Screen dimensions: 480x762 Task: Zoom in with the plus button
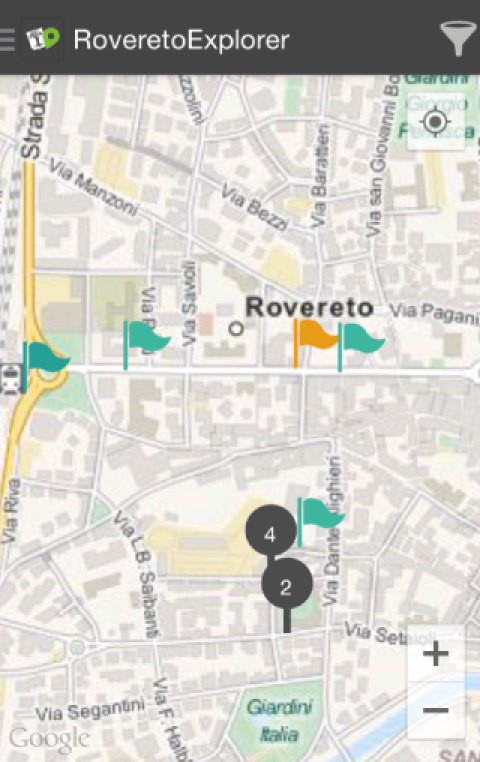point(436,654)
